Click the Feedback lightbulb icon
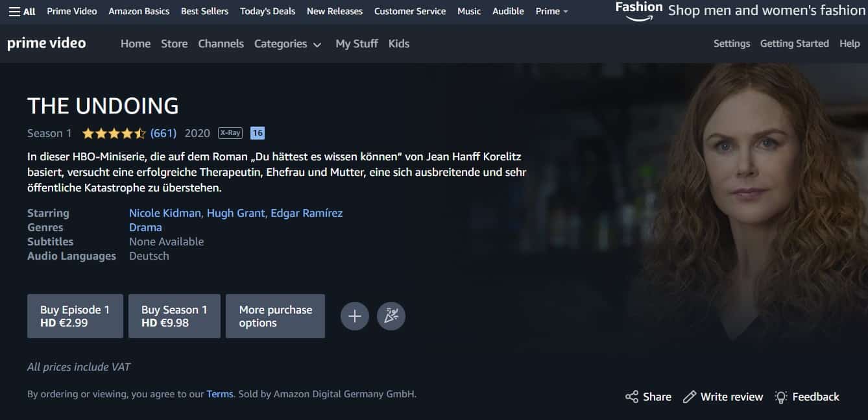Viewport: 868px width, 420px height. click(781, 397)
